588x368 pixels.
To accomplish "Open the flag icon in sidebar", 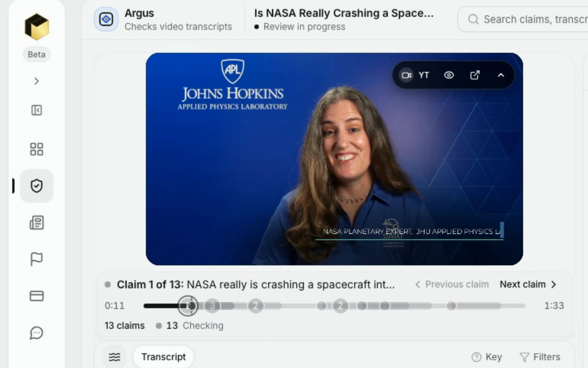I will click(37, 259).
